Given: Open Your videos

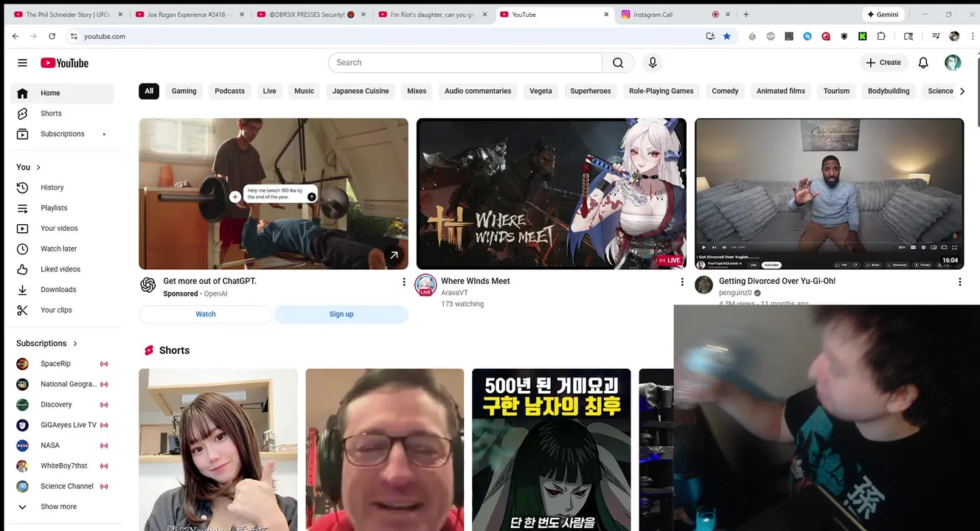Looking at the screenshot, I should coord(63,229).
